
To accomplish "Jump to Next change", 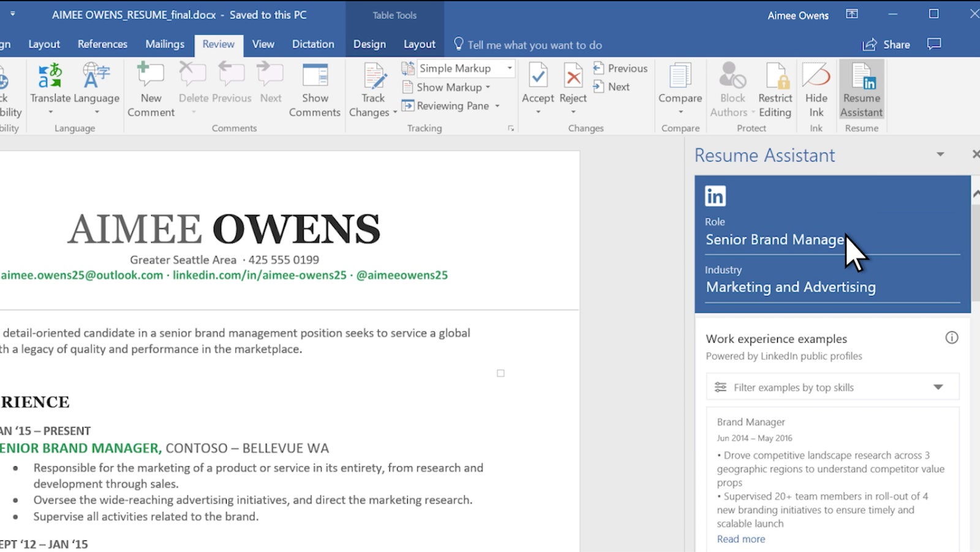I will pos(611,87).
